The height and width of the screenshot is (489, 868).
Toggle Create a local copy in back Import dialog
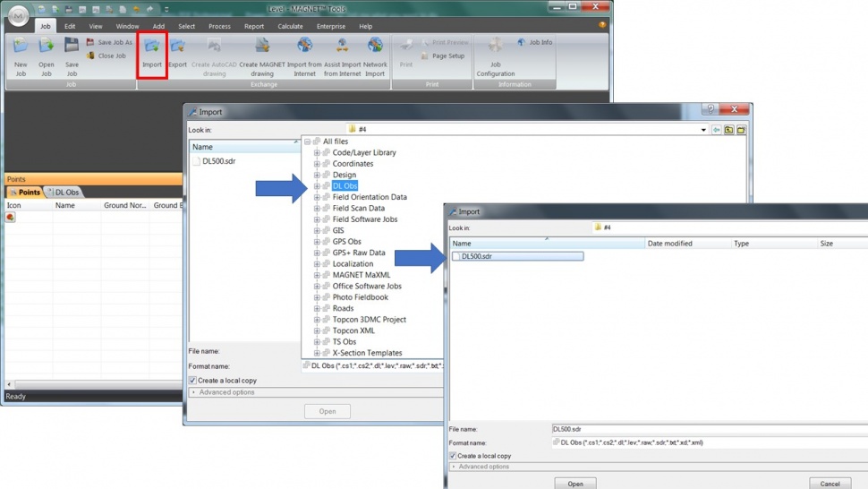click(192, 381)
